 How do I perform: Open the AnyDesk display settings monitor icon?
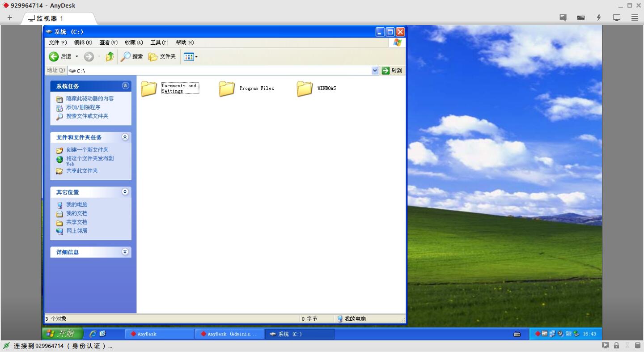617,18
